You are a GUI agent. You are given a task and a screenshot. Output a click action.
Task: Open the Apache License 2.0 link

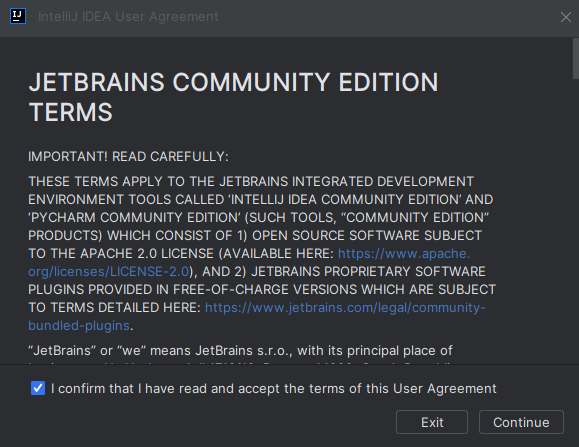(x=404, y=254)
